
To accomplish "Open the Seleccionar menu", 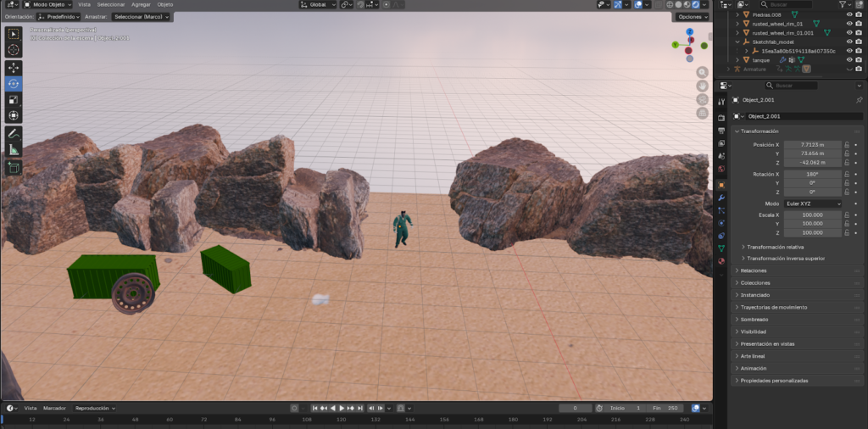I will click(x=111, y=4).
